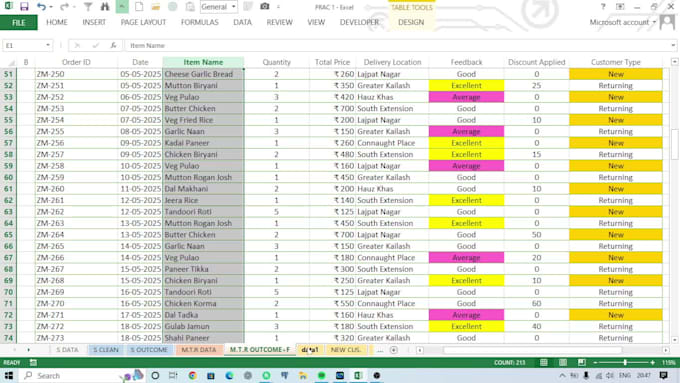Image resolution: width=680 pixels, height=383 pixels.
Task: Open Task View in the taskbar
Action: tap(173, 376)
